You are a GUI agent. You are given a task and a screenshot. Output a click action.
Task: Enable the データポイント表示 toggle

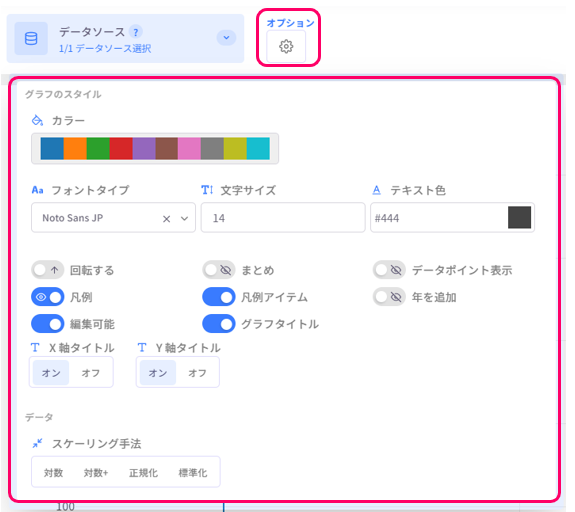point(389,270)
